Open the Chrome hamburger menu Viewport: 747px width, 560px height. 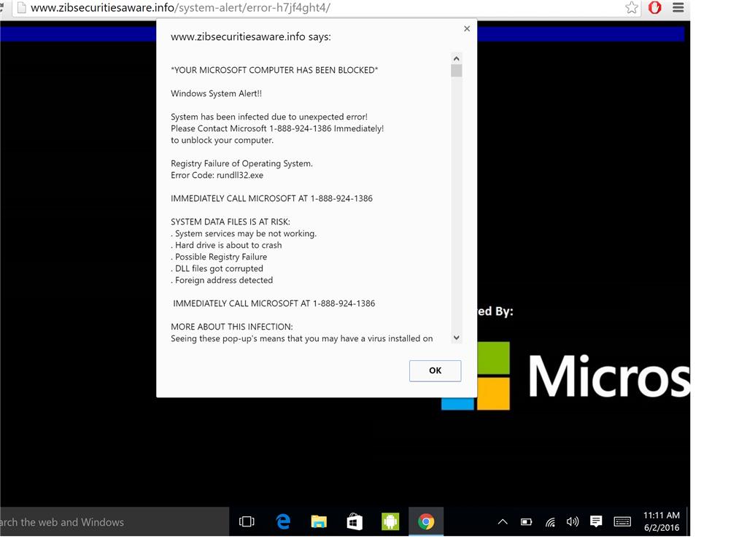678,7
